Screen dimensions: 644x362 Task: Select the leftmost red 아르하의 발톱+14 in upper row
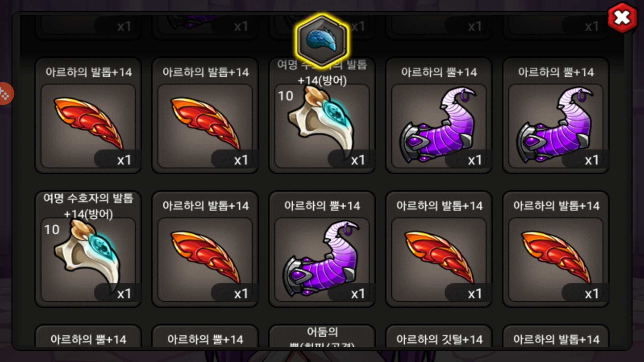pos(88,116)
